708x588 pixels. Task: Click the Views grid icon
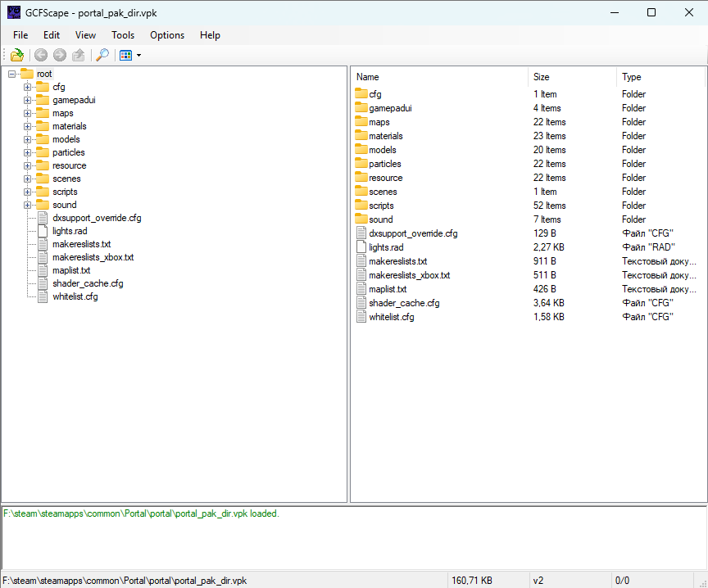tap(125, 55)
